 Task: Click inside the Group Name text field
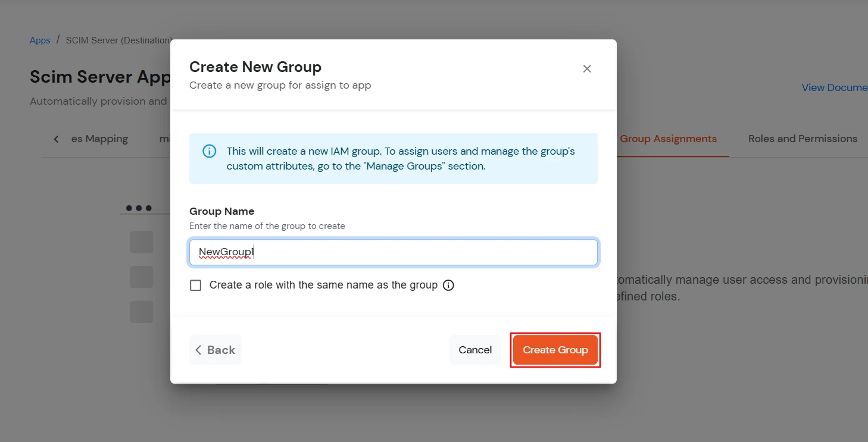[x=393, y=252]
